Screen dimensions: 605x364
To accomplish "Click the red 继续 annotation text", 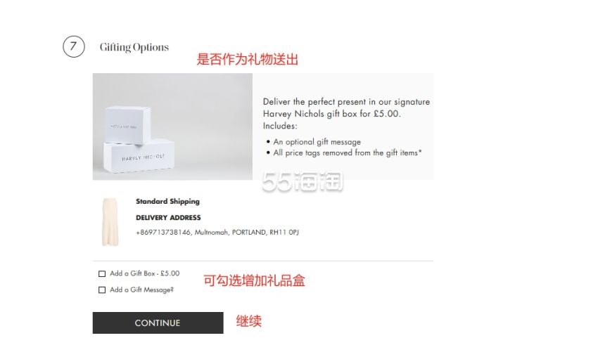I will coord(249,321).
